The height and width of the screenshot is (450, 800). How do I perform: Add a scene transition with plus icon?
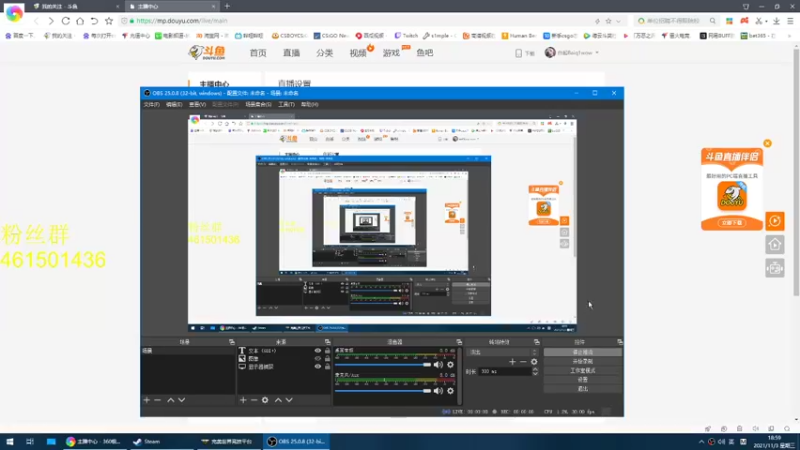click(x=512, y=362)
